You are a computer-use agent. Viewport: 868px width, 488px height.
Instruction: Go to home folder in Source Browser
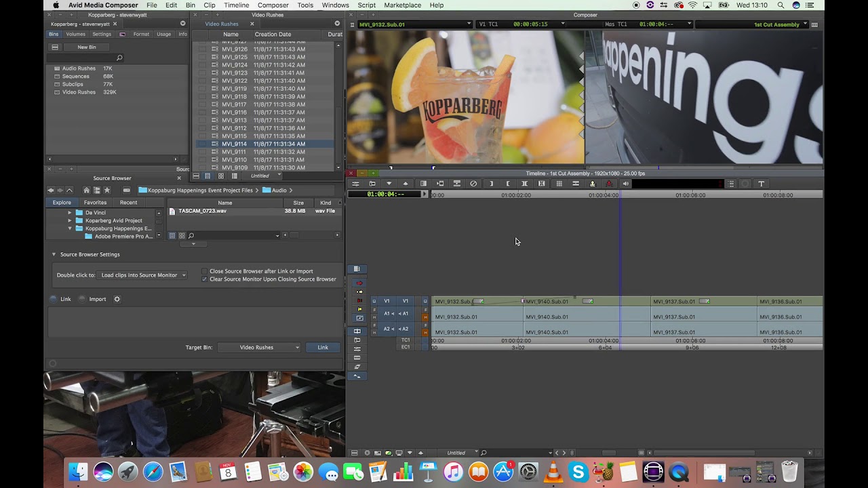coord(86,190)
